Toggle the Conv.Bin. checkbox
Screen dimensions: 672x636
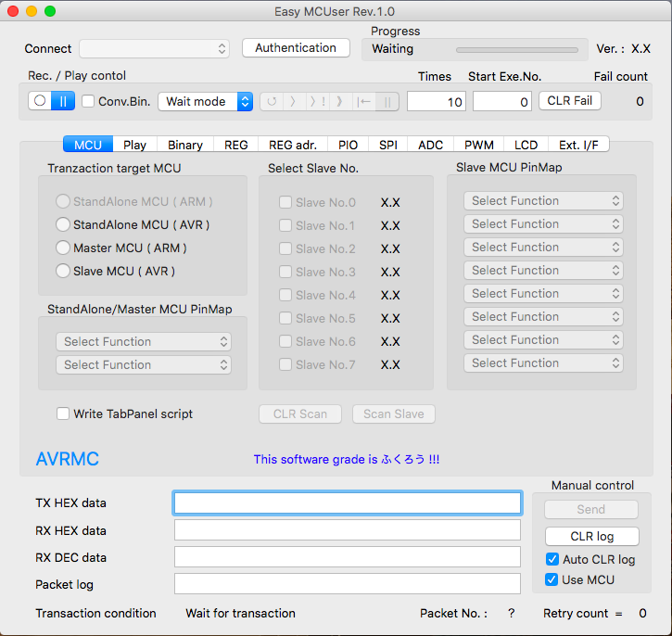click(88, 101)
